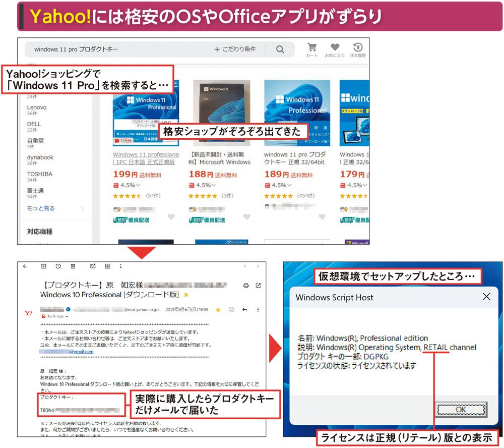Expand the chevron beside 'もっと見る'
This screenshot has height=448, width=504.
pos(82,209)
